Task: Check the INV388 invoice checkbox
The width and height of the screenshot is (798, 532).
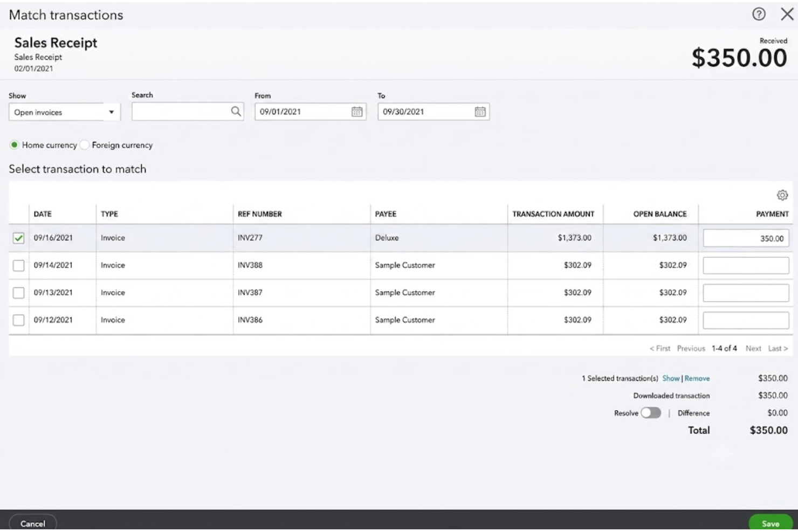Action: coord(18,265)
